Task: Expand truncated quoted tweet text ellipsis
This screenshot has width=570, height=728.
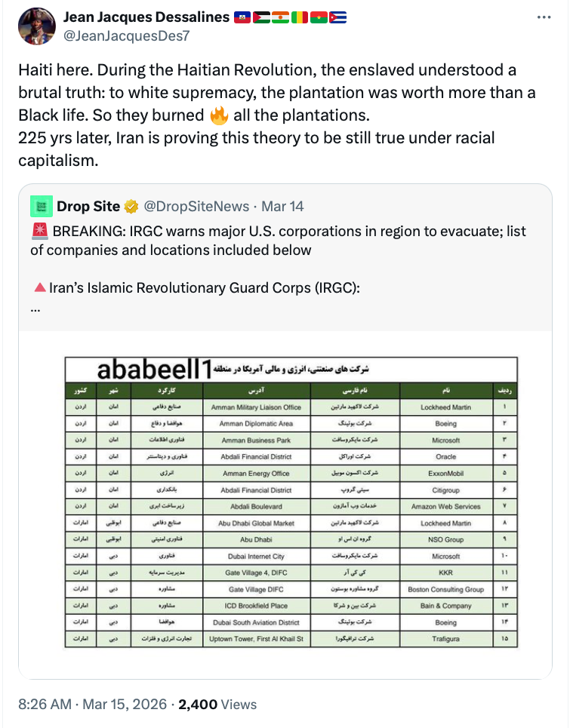Action: 35,308
